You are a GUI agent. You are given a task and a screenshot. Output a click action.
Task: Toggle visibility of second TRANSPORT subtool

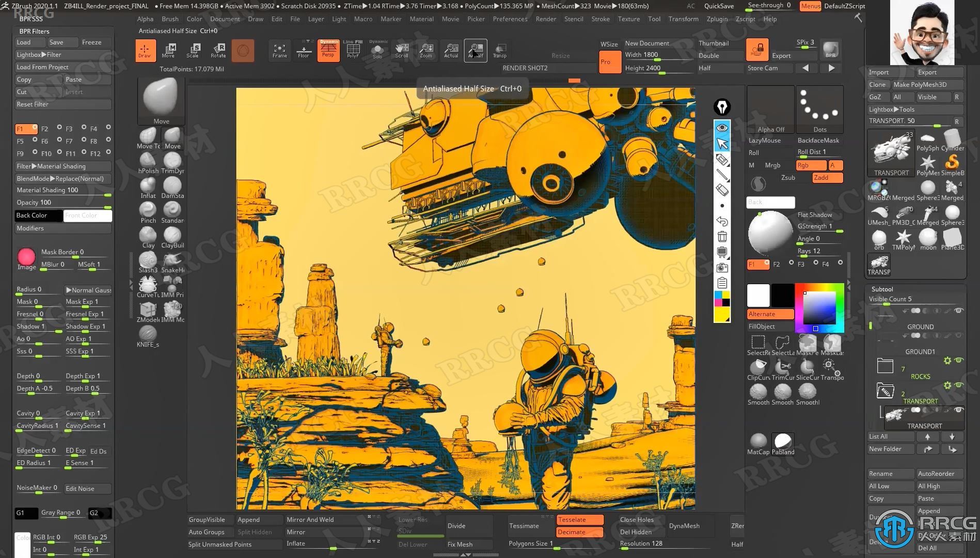(959, 410)
